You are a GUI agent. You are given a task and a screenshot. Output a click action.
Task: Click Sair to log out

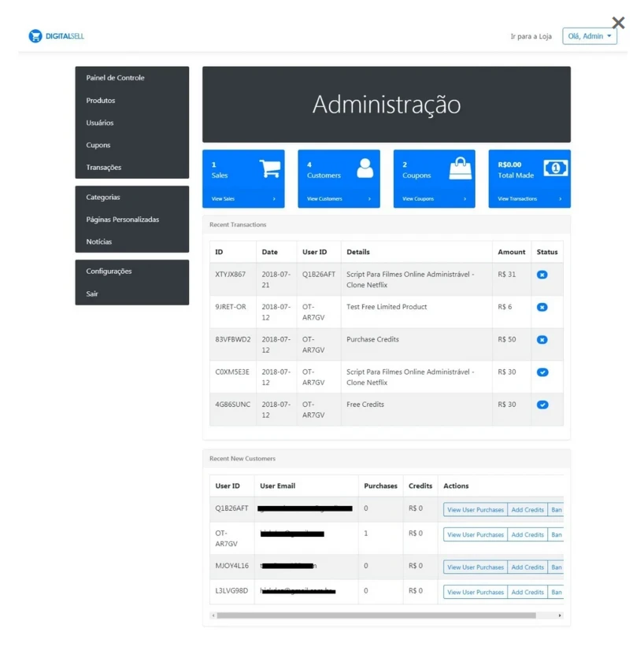coord(92,294)
